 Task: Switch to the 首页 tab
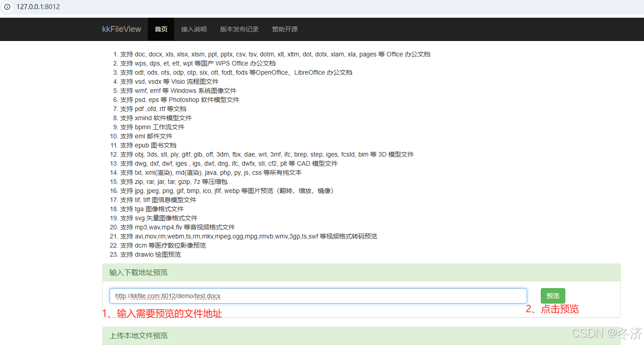click(161, 29)
